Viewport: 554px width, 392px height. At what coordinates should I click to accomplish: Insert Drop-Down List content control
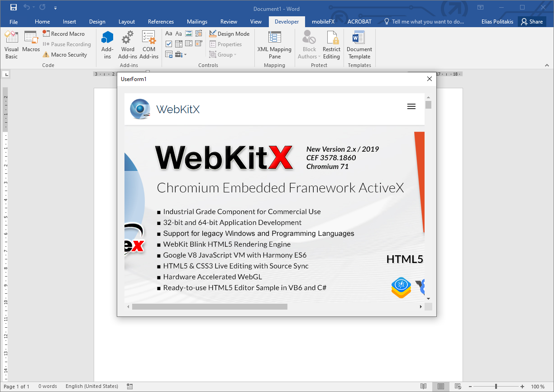(189, 44)
